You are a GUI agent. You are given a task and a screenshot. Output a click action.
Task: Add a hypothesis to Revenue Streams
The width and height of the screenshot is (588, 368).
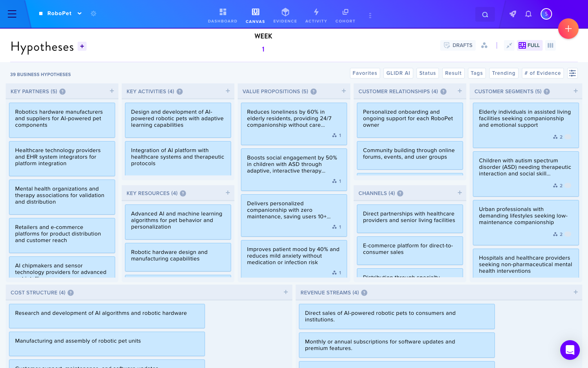(x=576, y=292)
